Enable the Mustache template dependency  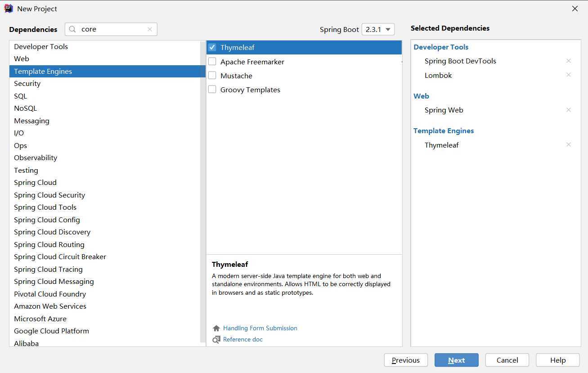tap(212, 76)
